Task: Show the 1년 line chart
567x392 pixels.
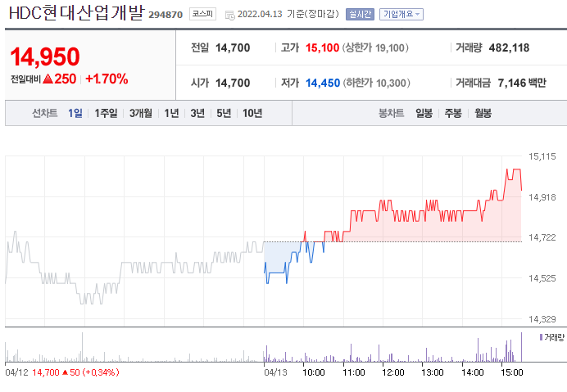Action: coord(171,113)
